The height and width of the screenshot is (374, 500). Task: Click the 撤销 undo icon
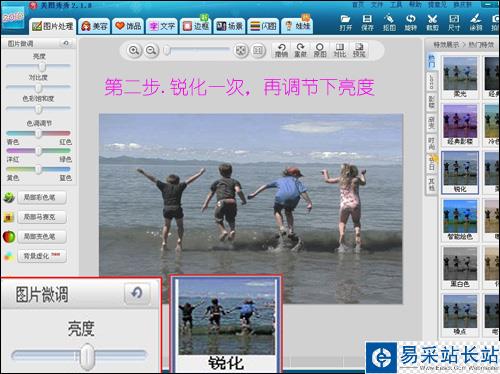(281, 50)
